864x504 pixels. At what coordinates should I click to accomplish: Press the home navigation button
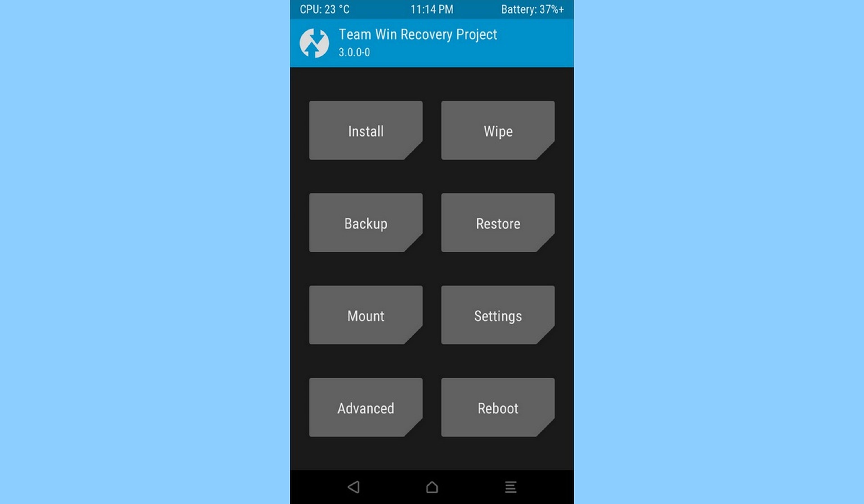tap(432, 487)
